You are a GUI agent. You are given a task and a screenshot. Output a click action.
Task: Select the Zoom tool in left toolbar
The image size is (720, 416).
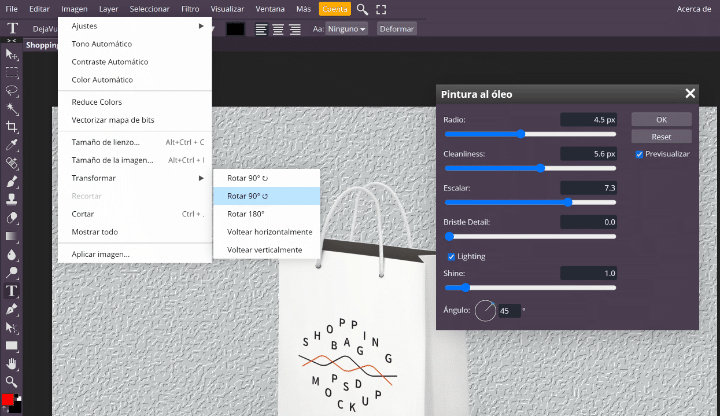pos(11,382)
